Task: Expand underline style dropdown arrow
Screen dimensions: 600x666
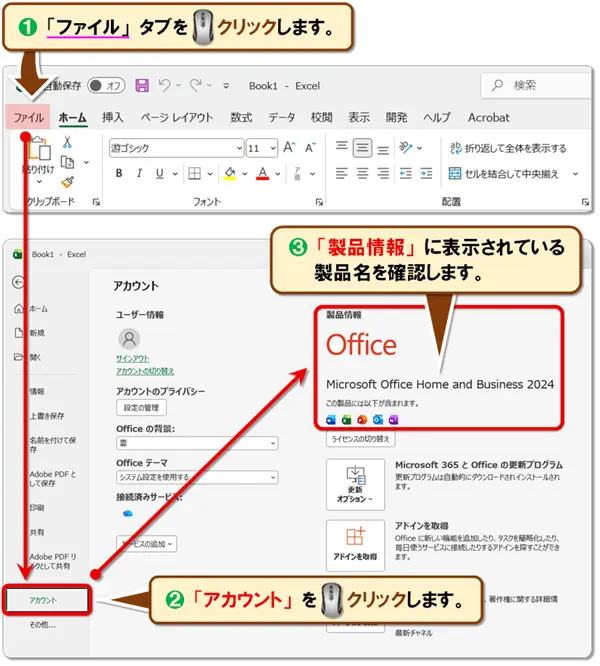Action: coord(175,174)
